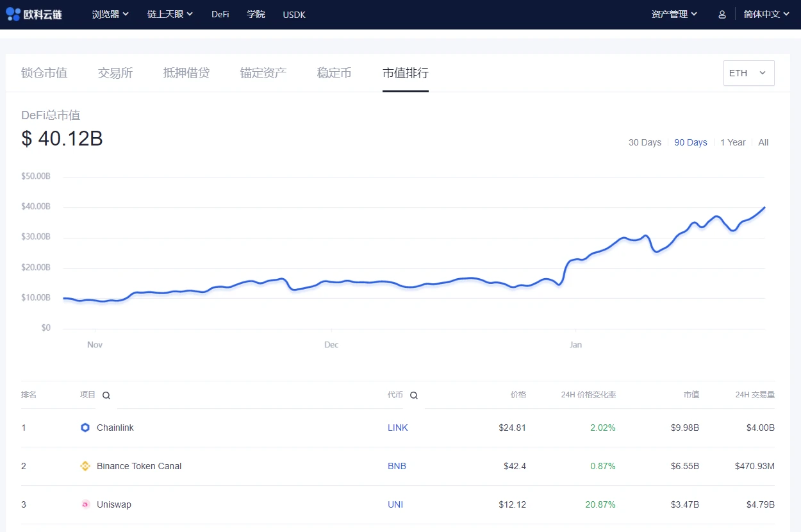Click the 2.02% change for Chainlink
The width and height of the screenshot is (801, 532).
(x=603, y=428)
